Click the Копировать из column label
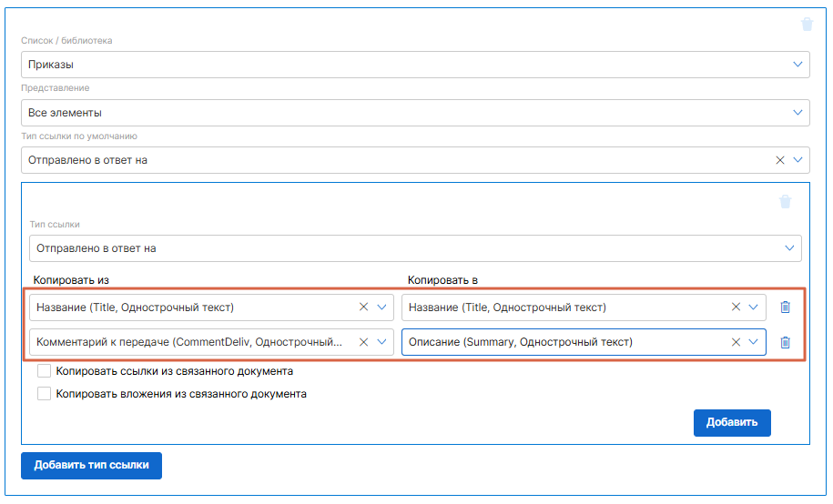Viewport: 833px width, 504px height. tap(71, 280)
